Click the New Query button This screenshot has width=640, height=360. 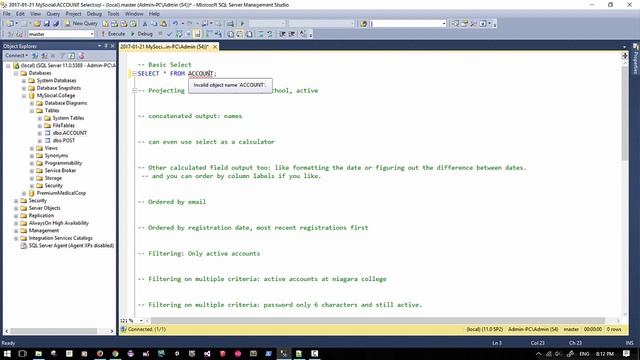(81, 24)
